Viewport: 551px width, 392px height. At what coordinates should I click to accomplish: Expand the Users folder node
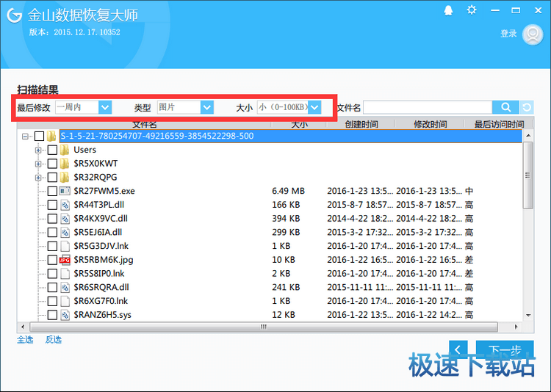tap(38, 150)
